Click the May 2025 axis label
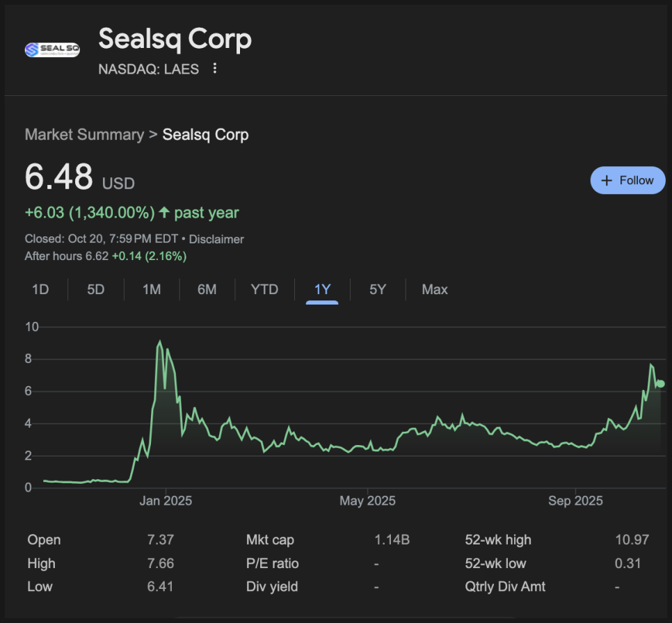Image resolution: width=672 pixels, height=623 pixels. 367,501
